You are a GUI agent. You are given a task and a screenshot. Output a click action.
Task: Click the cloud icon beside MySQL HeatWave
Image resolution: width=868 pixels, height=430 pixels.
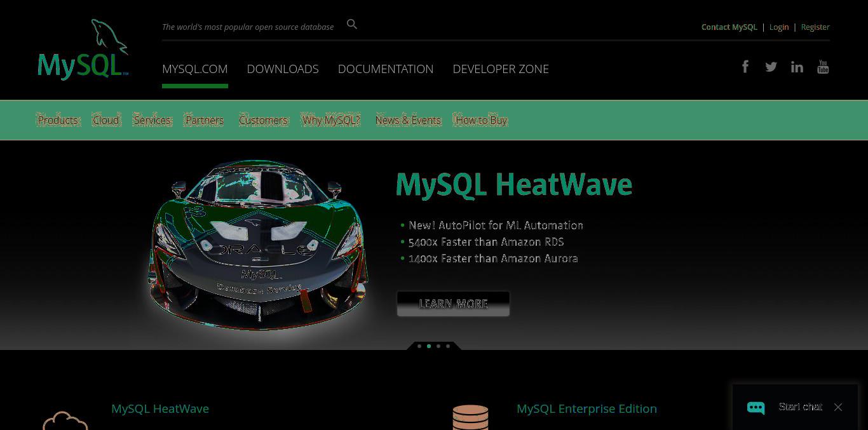click(65, 420)
